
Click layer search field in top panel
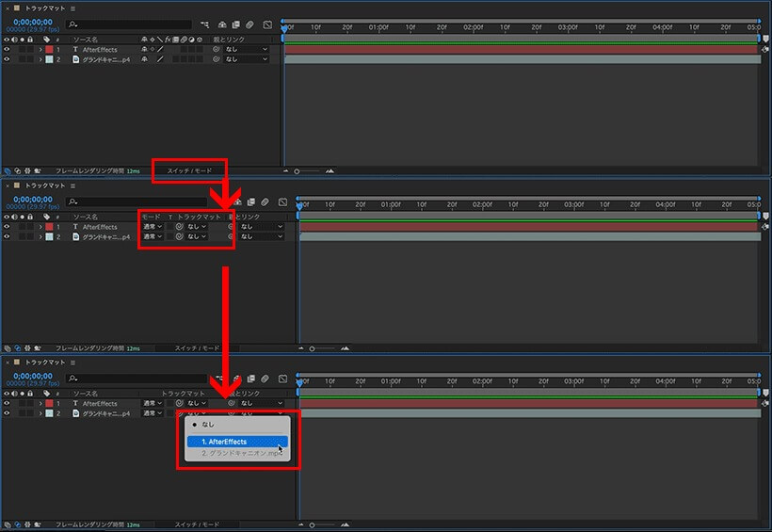[128, 24]
